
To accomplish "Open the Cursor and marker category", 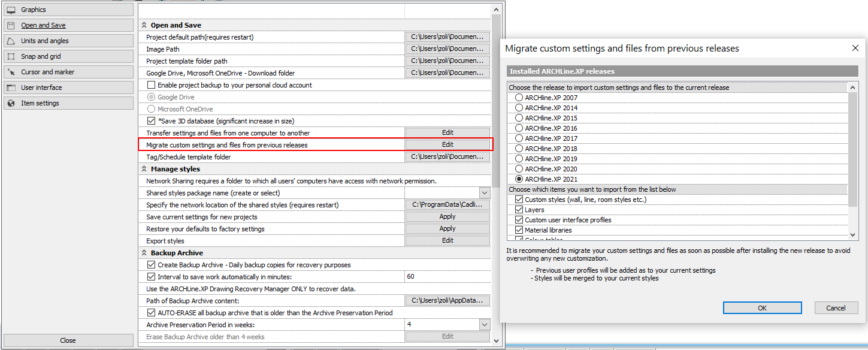I will [x=68, y=72].
